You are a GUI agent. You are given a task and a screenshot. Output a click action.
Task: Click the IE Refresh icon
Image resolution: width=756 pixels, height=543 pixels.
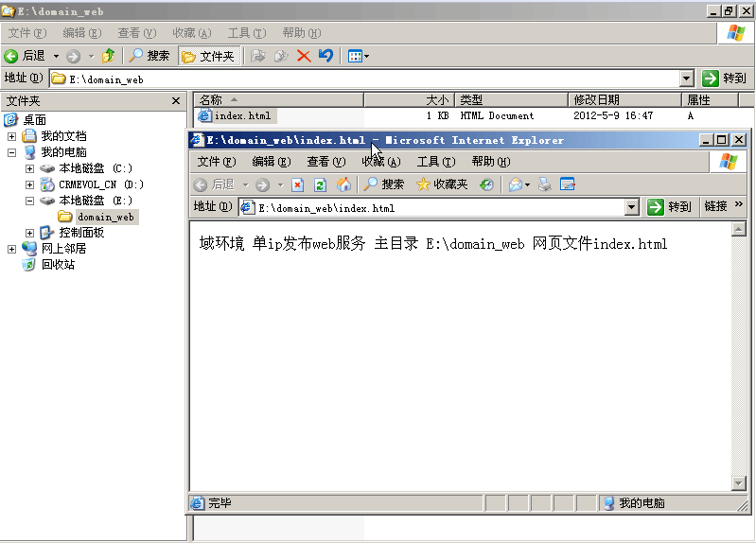320,184
